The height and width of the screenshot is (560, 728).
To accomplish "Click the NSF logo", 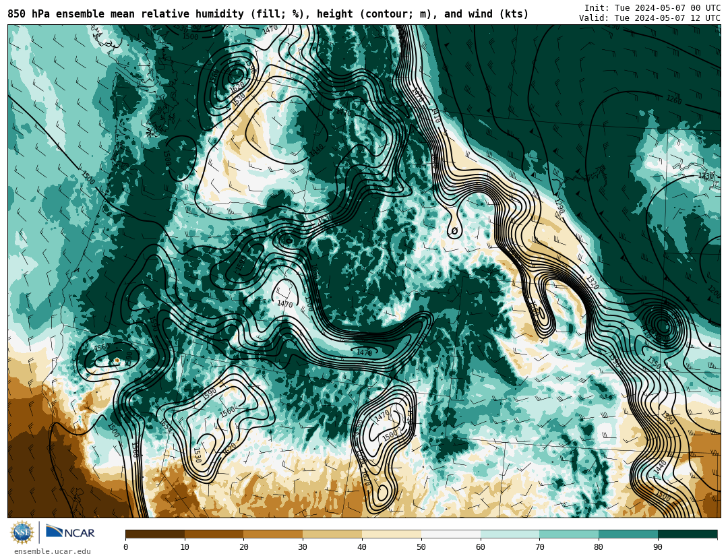I will pyautogui.click(x=22, y=532).
